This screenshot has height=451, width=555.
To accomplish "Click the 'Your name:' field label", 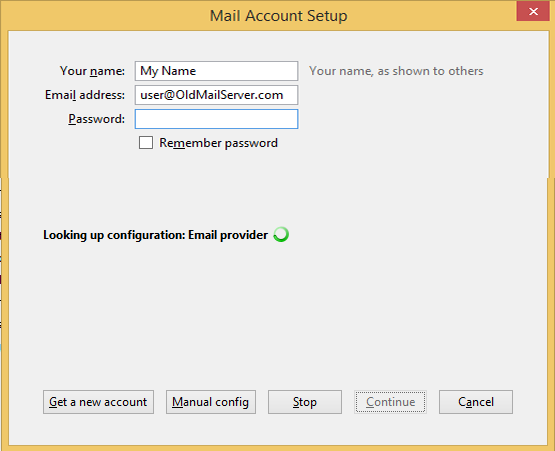I will (x=92, y=71).
